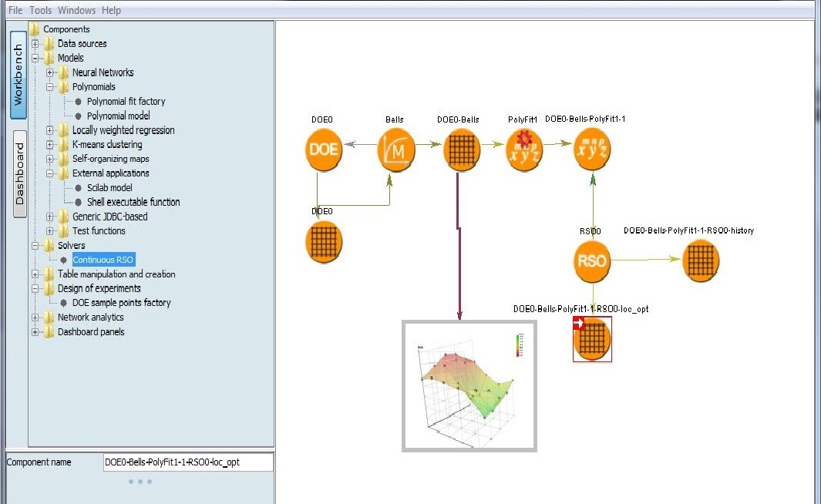The height and width of the screenshot is (504, 821).
Task: Collapse the Polynomials tree folder
Action: click(50, 87)
